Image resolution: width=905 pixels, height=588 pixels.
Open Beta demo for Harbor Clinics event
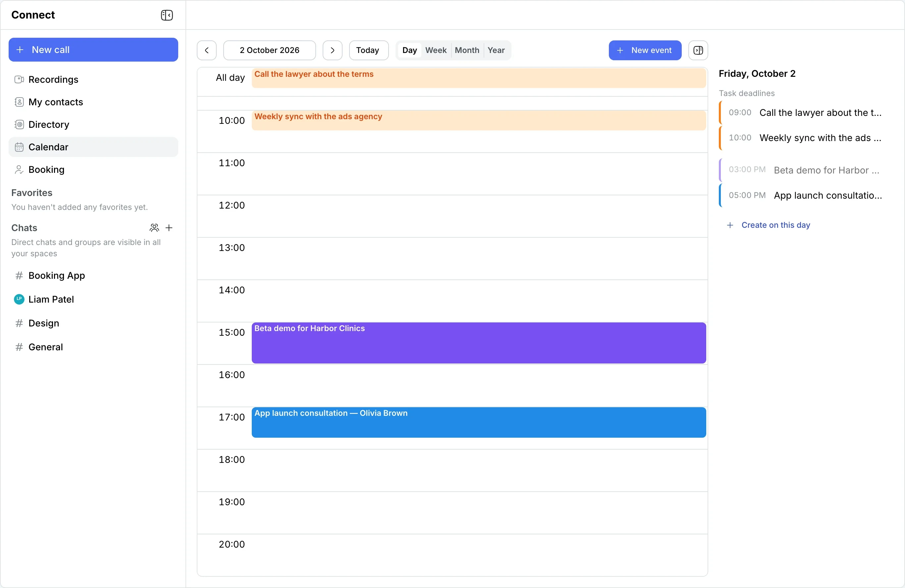pos(479,343)
